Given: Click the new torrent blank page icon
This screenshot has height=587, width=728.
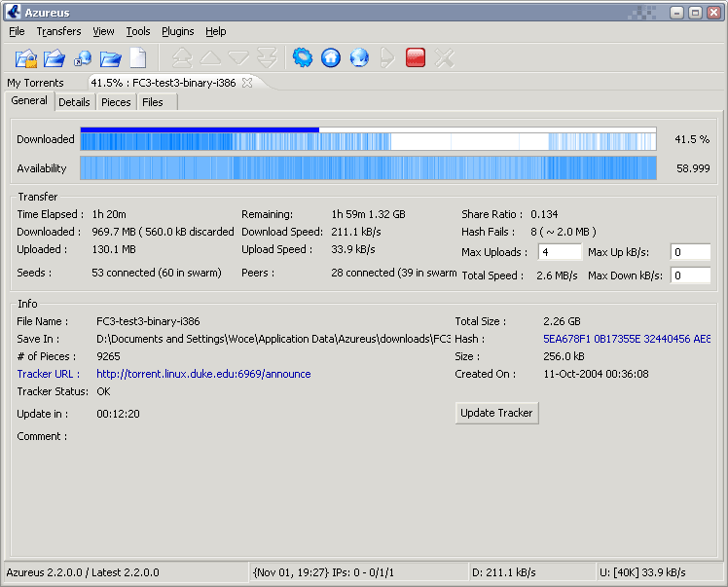Looking at the screenshot, I should pos(138,58).
